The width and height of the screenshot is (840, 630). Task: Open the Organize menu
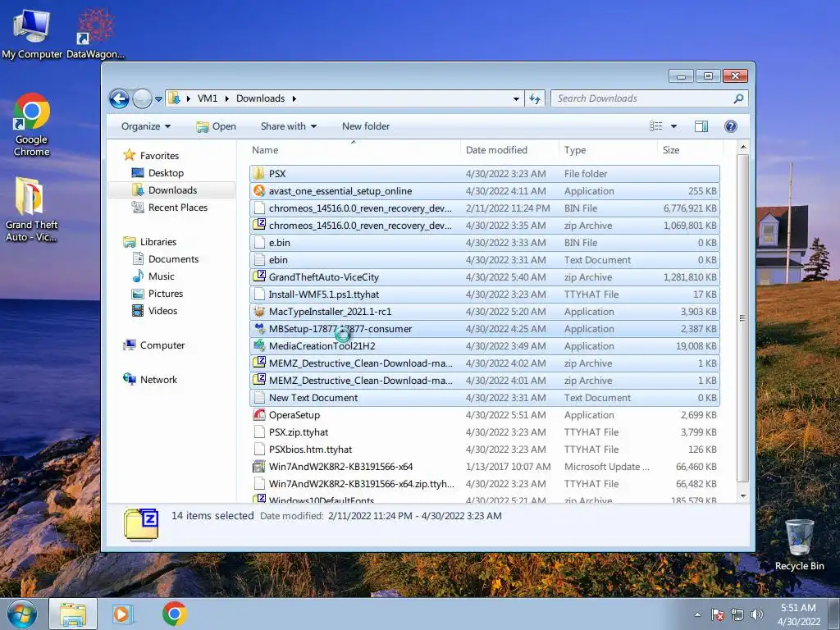[x=146, y=126]
